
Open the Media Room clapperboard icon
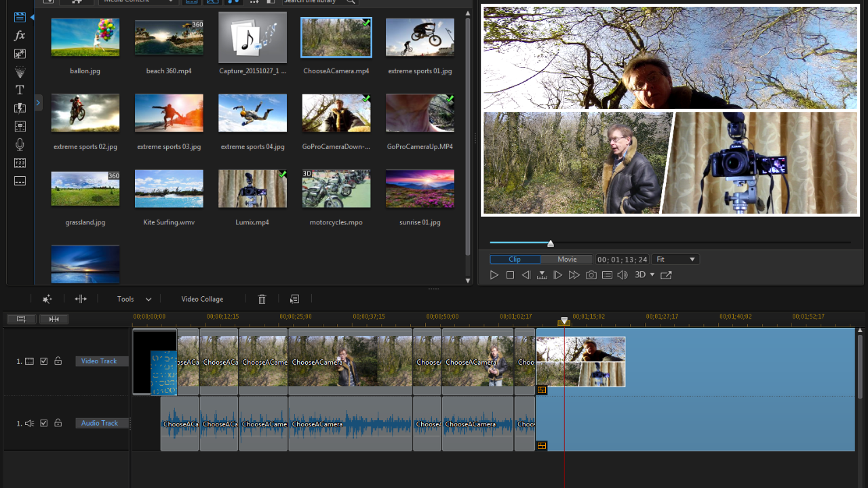click(x=20, y=18)
